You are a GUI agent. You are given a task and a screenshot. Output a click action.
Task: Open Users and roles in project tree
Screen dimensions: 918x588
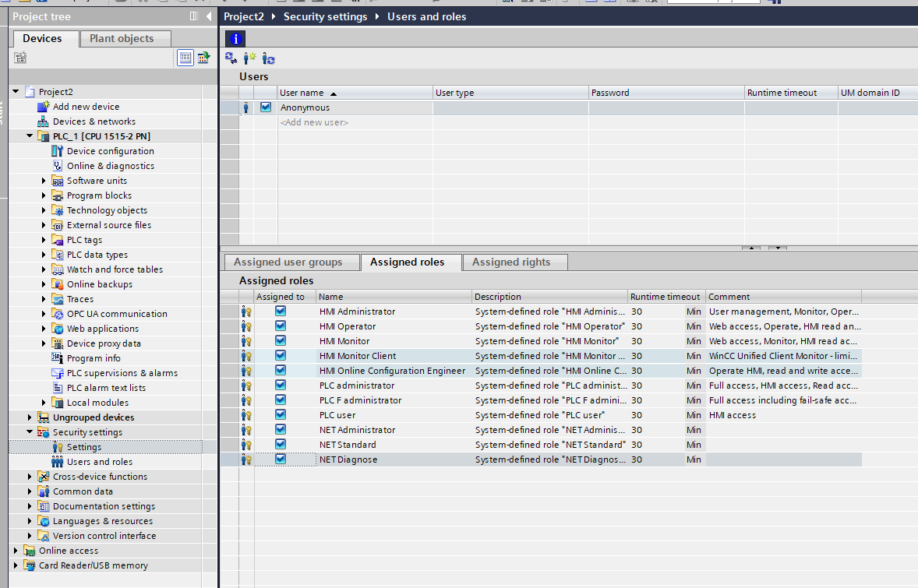[99, 462]
